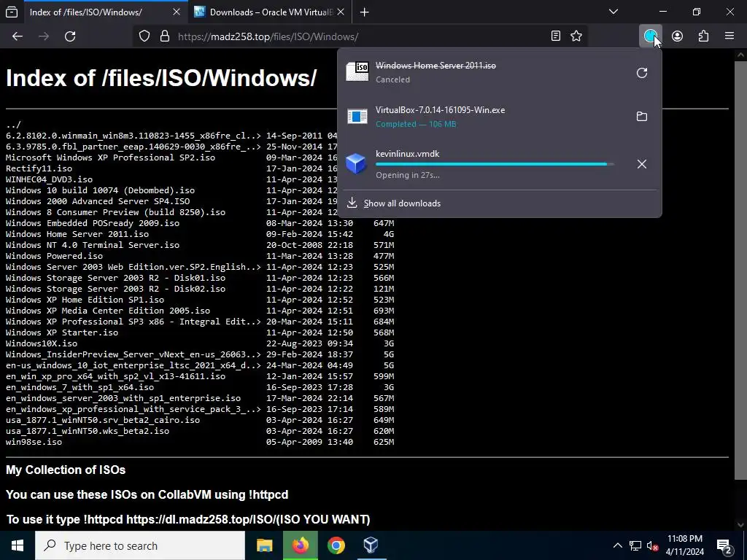This screenshot has height=560, width=747.
Task: Retry the canceled Windows Home Server 2011.iso download
Action: (642, 73)
